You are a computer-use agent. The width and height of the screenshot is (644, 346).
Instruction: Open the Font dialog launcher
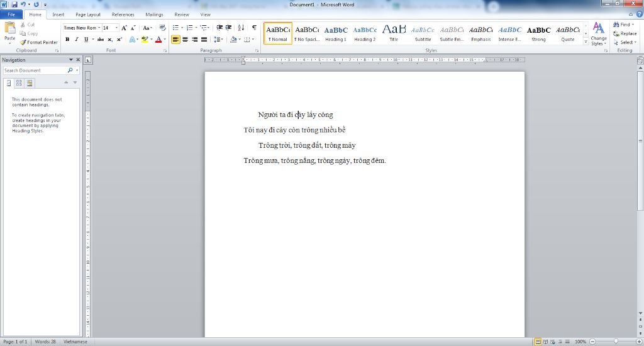[x=165, y=50]
